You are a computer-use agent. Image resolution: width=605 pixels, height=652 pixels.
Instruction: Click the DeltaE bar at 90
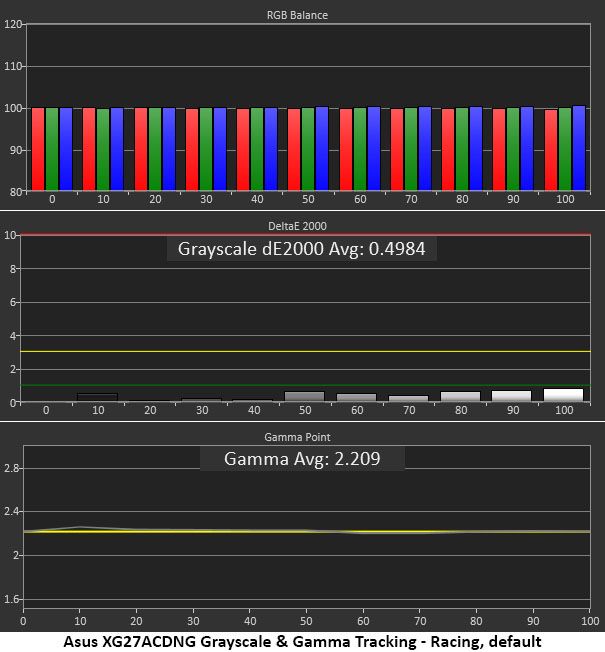tap(511, 396)
